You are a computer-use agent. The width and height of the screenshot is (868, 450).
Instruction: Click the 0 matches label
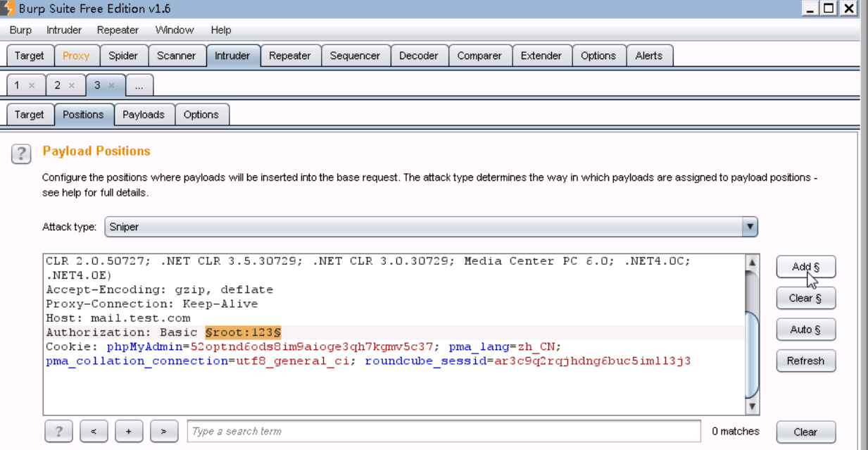736,431
